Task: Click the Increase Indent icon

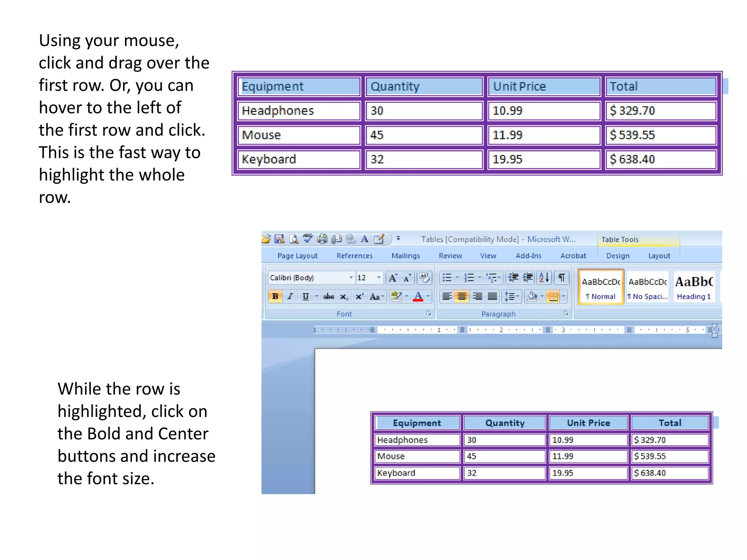Action: (528, 278)
